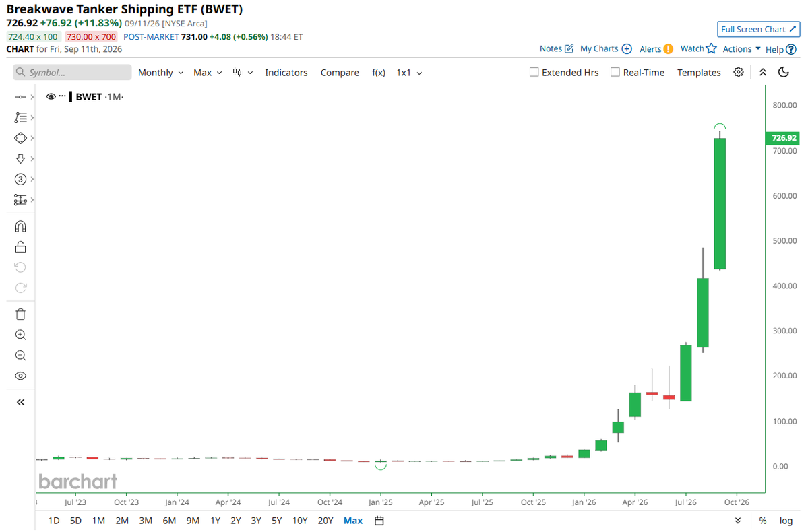The height and width of the screenshot is (532, 808).
Task: Expand the measurement tool submenu arrow
Action: pyautogui.click(x=32, y=200)
